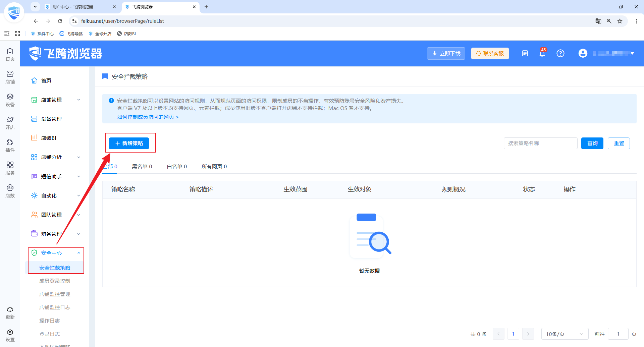Open 店铺 in the narrow left rail
This screenshot has height=347, width=644.
pyautogui.click(x=10, y=77)
